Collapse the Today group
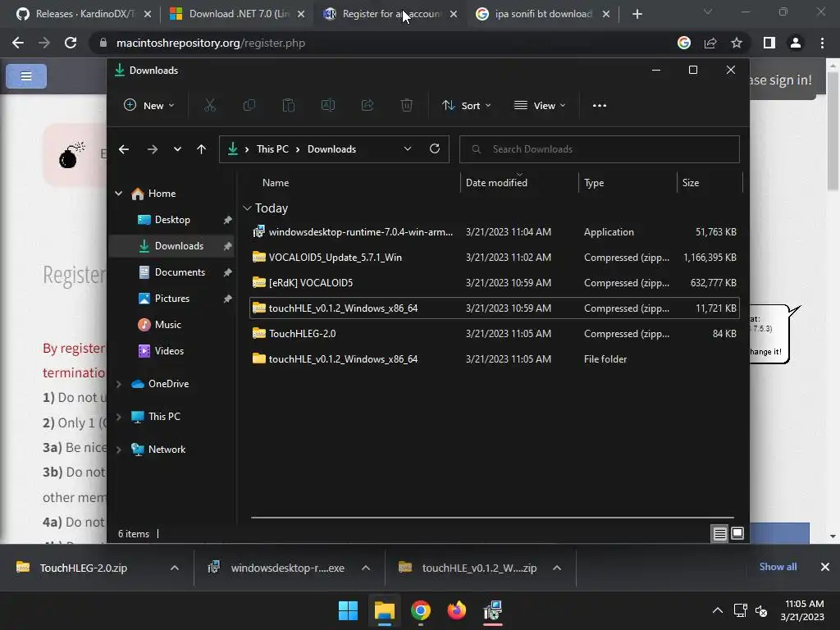Viewport: 840px width, 630px height. click(247, 208)
